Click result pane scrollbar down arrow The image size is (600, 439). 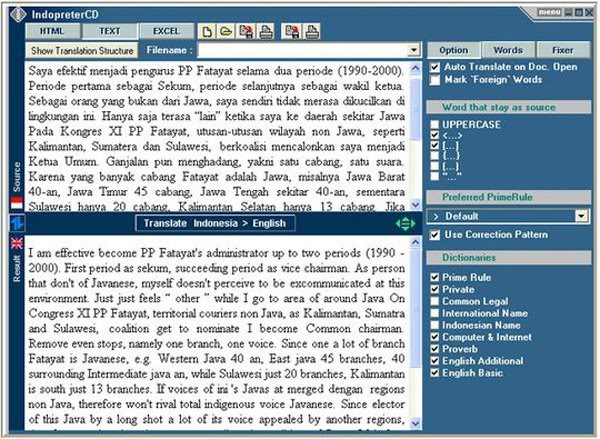(x=416, y=423)
